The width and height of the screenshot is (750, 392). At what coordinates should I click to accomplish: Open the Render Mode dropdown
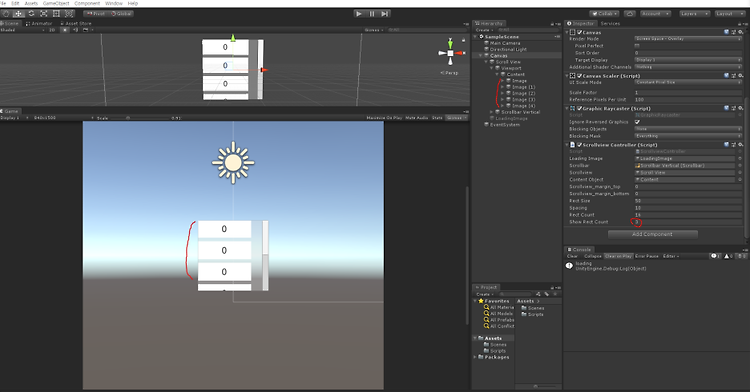click(688, 39)
